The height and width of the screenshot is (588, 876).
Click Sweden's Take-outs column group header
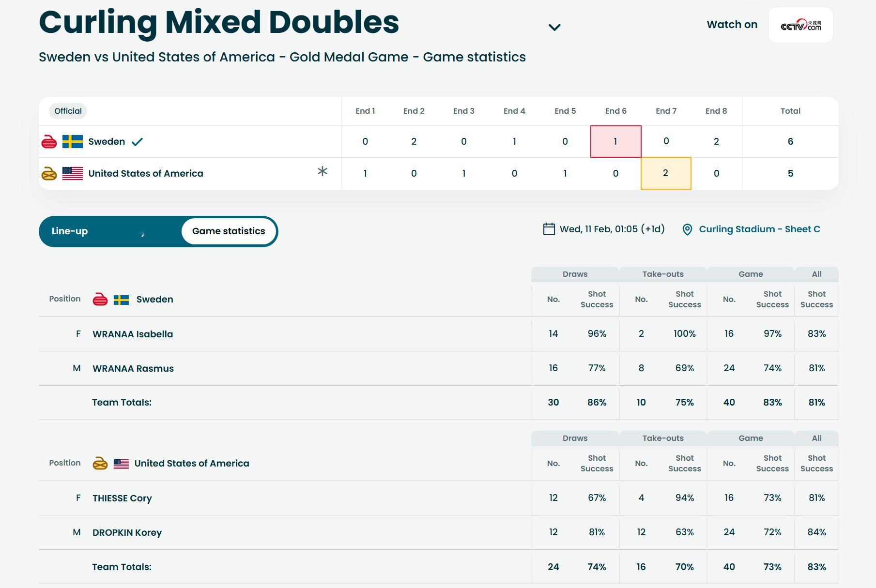(663, 274)
